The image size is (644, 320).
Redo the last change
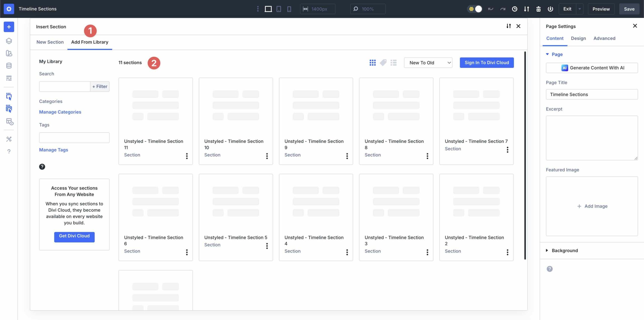[502, 9]
